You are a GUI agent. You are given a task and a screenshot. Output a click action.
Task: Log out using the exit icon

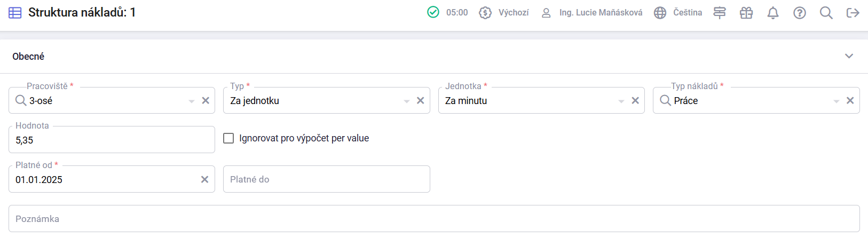pos(853,13)
